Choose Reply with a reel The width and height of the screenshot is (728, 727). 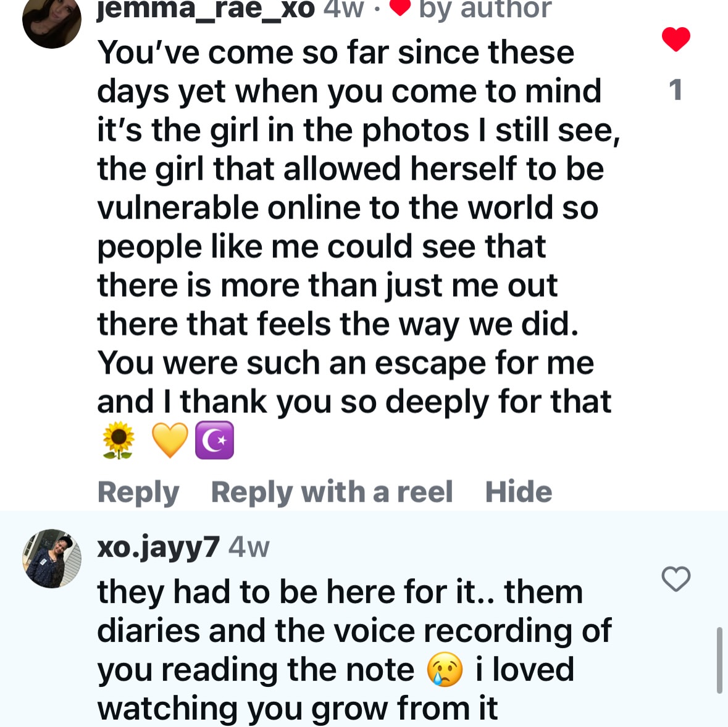point(332,492)
